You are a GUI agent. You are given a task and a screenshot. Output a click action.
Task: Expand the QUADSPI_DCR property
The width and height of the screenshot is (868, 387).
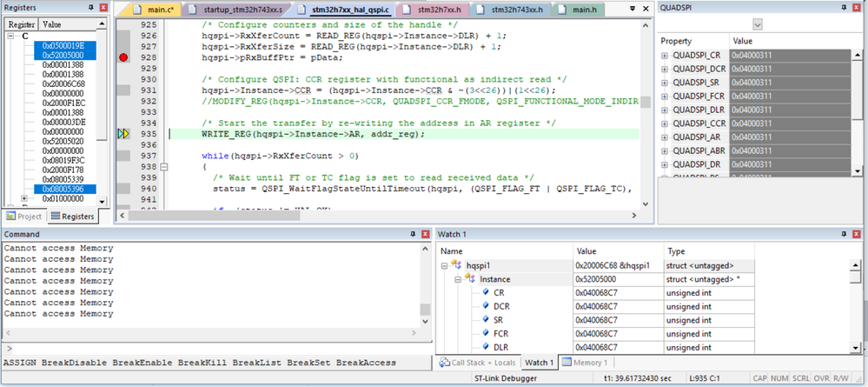(665, 70)
